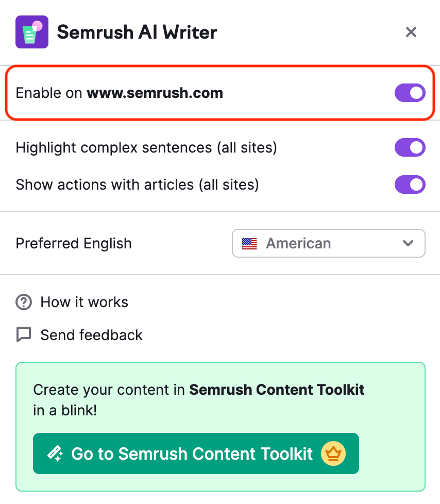Click the question mark icon beside How it works
The height and width of the screenshot is (504, 440).
[24, 302]
